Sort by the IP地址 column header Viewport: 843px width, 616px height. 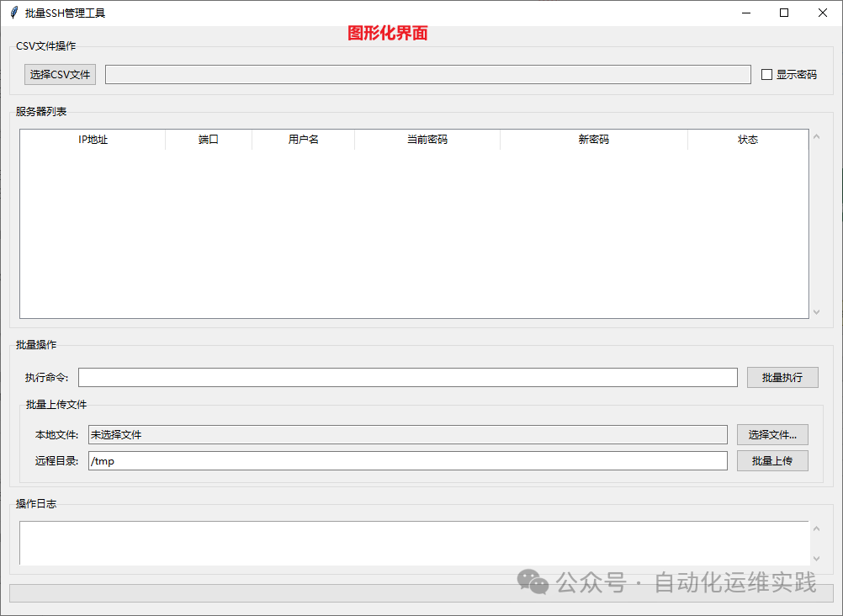tap(93, 140)
